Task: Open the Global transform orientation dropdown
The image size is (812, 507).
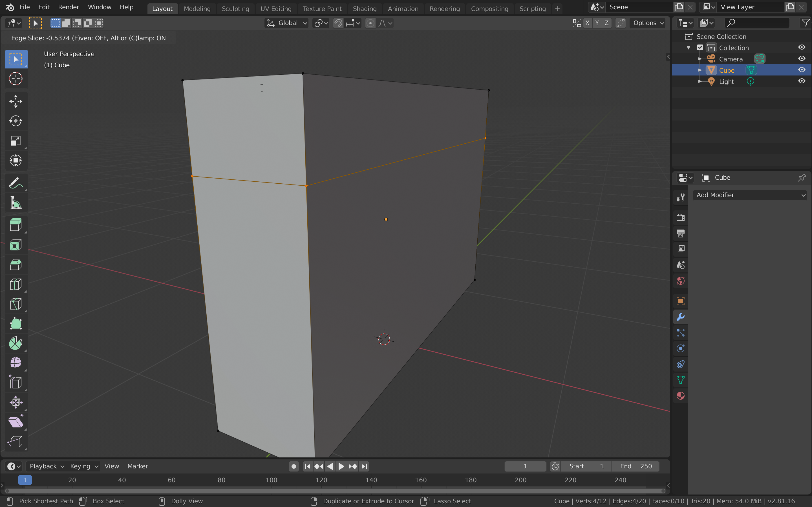Action: pyautogui.click(x=286, y=23)
